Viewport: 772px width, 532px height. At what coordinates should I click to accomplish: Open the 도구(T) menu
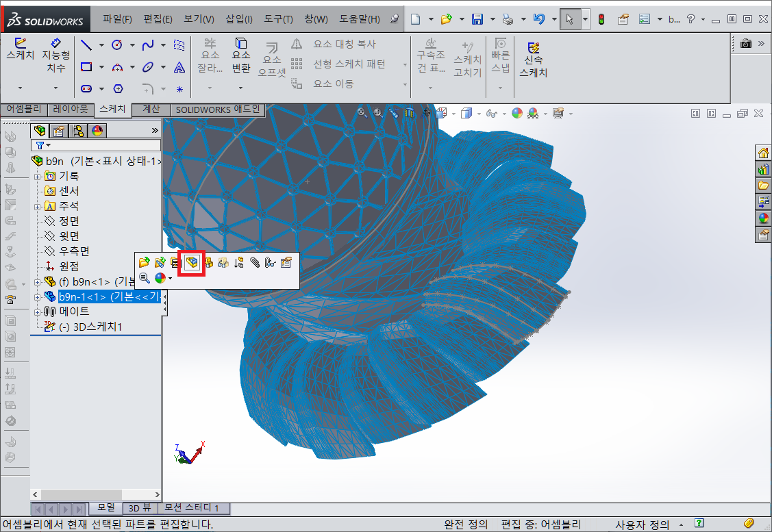[x=278, y=19]
